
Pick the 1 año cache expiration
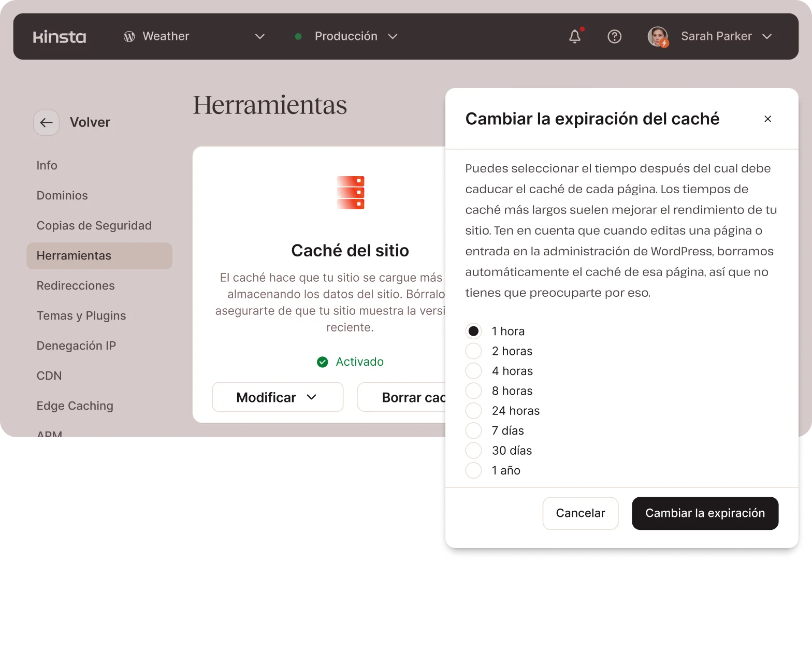point(473,470)
